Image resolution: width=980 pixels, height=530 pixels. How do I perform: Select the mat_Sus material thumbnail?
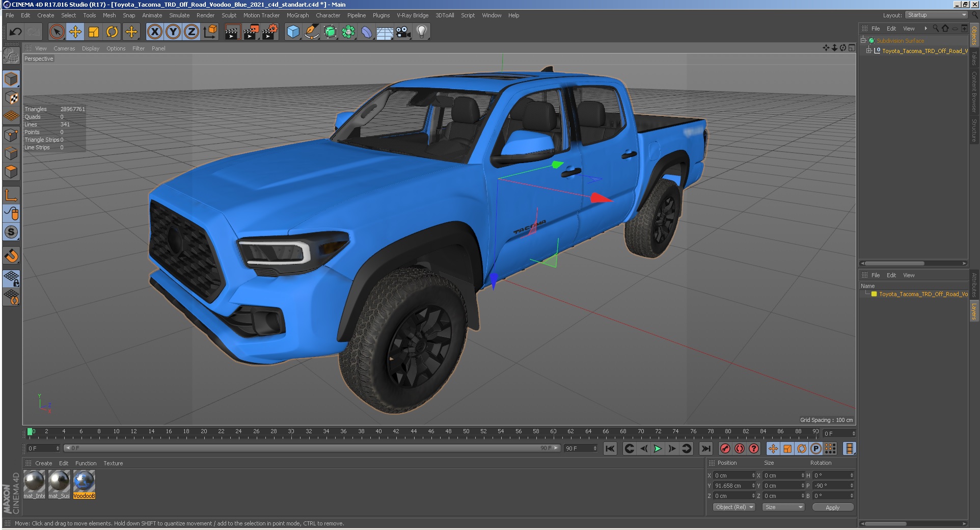pos(59,484)
